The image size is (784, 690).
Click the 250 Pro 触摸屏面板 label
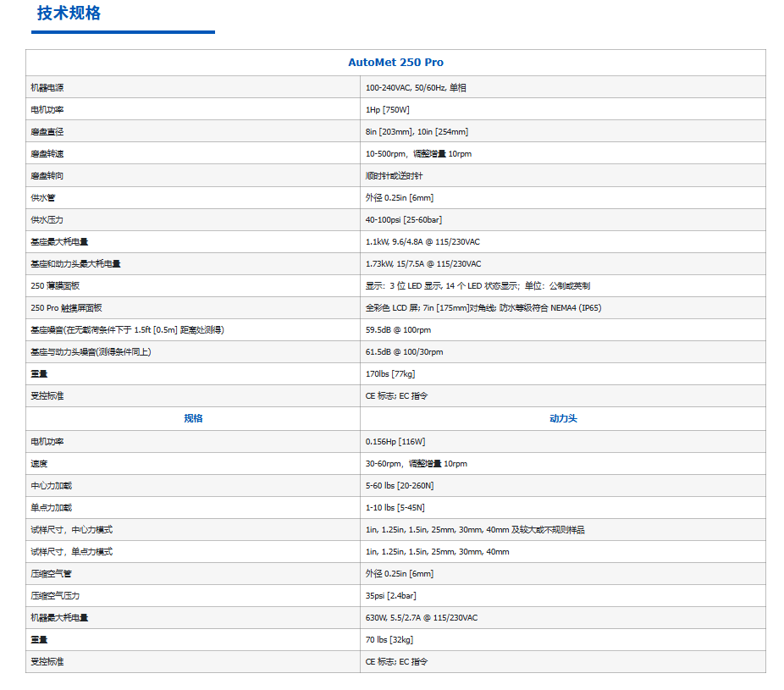pos(66,307)
